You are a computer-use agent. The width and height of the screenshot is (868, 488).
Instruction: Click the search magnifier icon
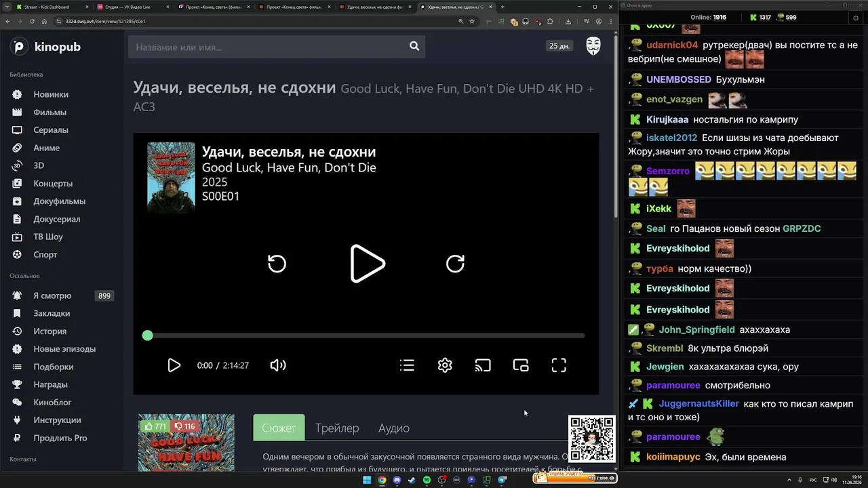coord(414,46)
